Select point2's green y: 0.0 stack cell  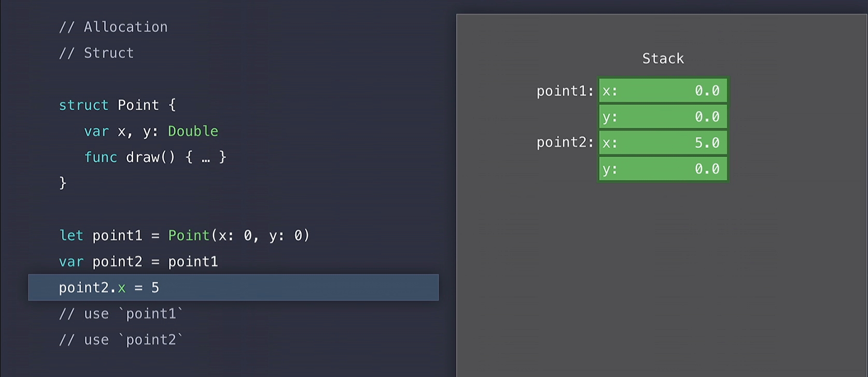[x=663, y=169]
